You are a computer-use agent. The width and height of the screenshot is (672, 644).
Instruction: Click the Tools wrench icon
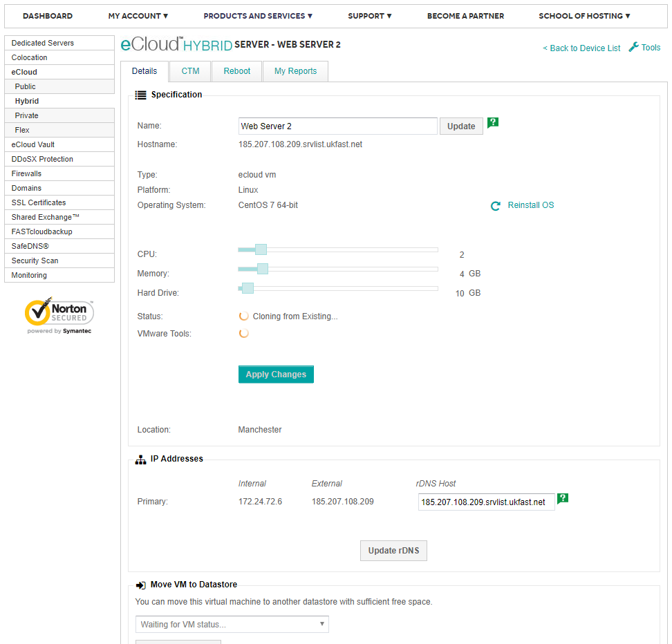(633, 47)
